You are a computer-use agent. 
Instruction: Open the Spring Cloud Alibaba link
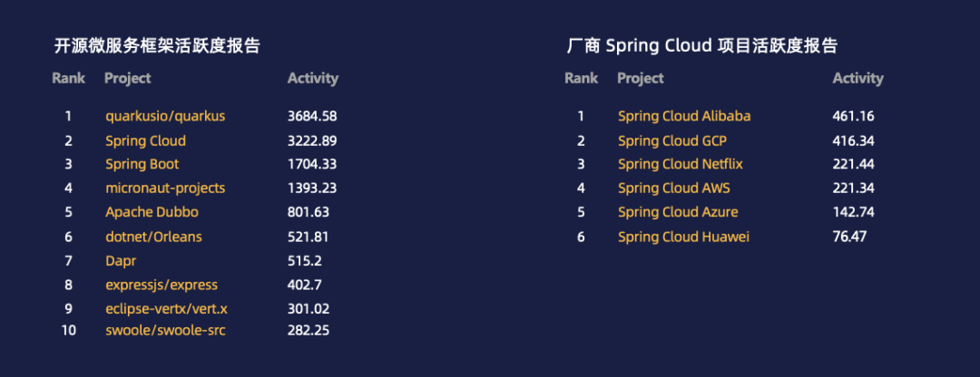pyautogui.click(x=684, y=117)
